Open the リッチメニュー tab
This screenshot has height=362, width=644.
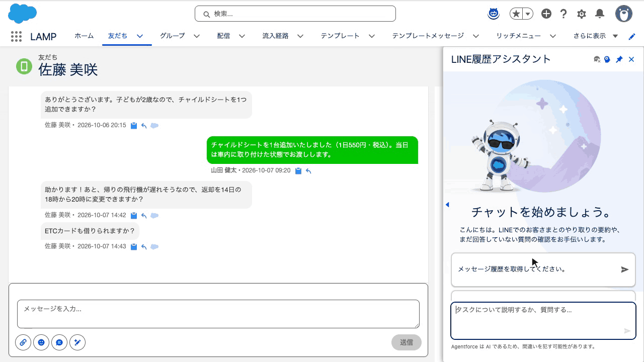(519, 36)
